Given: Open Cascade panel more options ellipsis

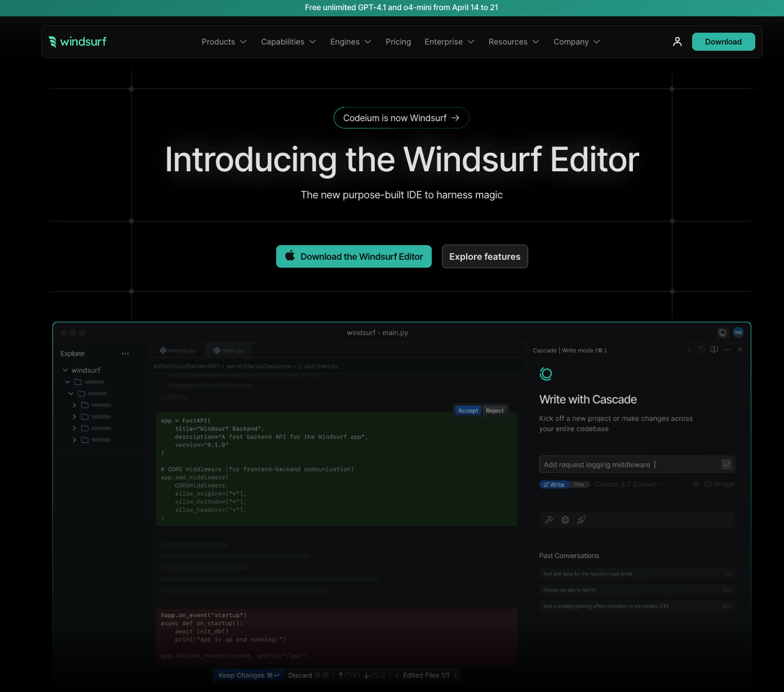Looking at the screenshot, I should click(x=727, y=350).
